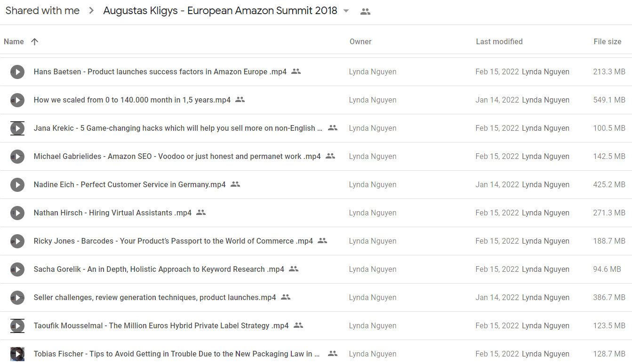Screen dimensions: 632x364
Task: Click 549.1 MB file size value
Action: pos(609,100)
